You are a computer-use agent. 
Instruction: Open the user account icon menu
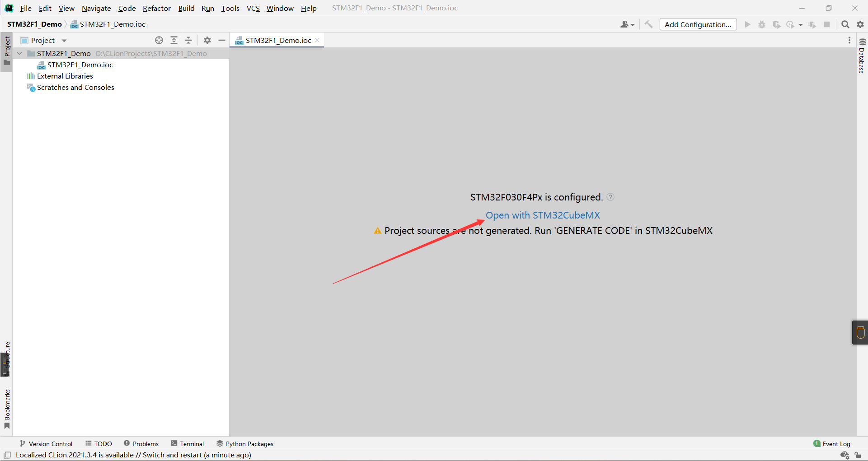pyautogui.click(x=627, y=24)
